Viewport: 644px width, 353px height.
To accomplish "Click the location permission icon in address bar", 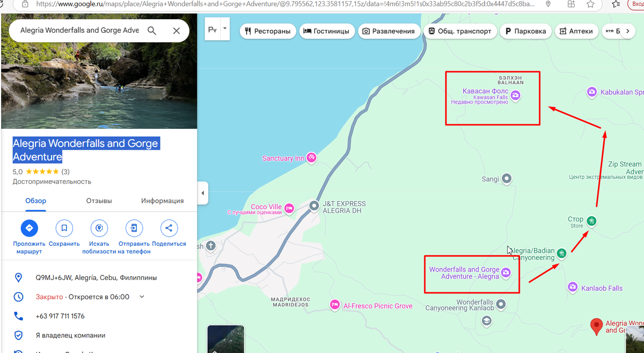I will pos(548,4).
